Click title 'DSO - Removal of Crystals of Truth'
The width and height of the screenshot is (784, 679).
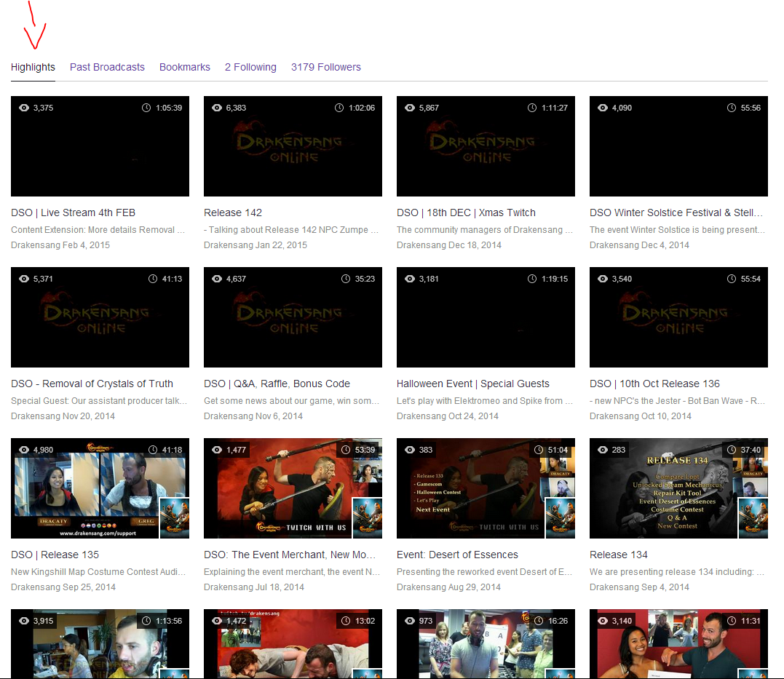92,384
